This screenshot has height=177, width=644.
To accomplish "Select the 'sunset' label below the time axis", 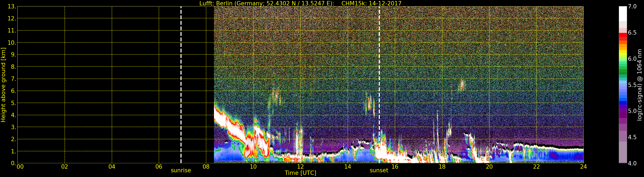I will click(x=379, y=170).
